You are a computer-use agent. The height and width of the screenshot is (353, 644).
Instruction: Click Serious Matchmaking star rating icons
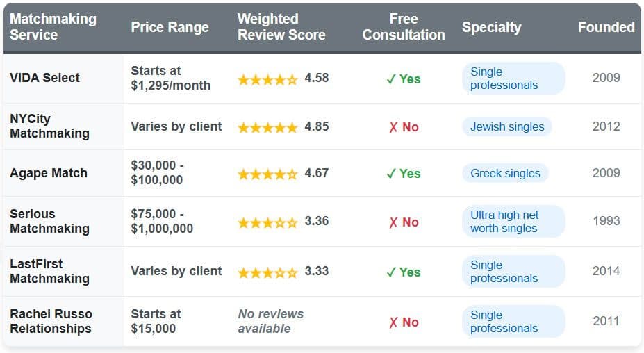[267, 222]
